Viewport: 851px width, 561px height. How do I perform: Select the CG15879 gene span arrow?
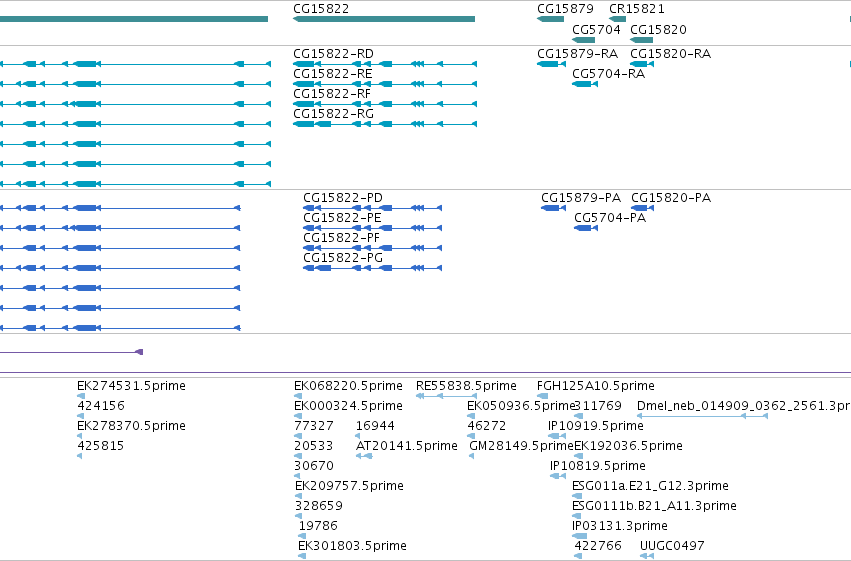point(550,20)
